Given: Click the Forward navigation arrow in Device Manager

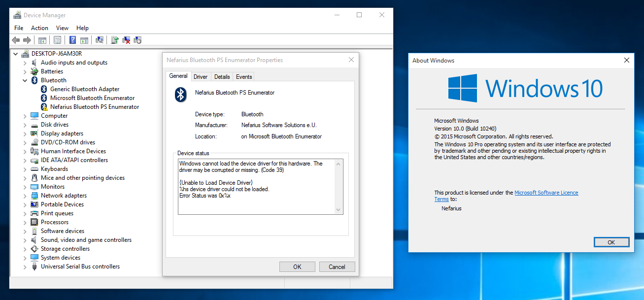Looking at the screenshot, I should tap(27, 40).
